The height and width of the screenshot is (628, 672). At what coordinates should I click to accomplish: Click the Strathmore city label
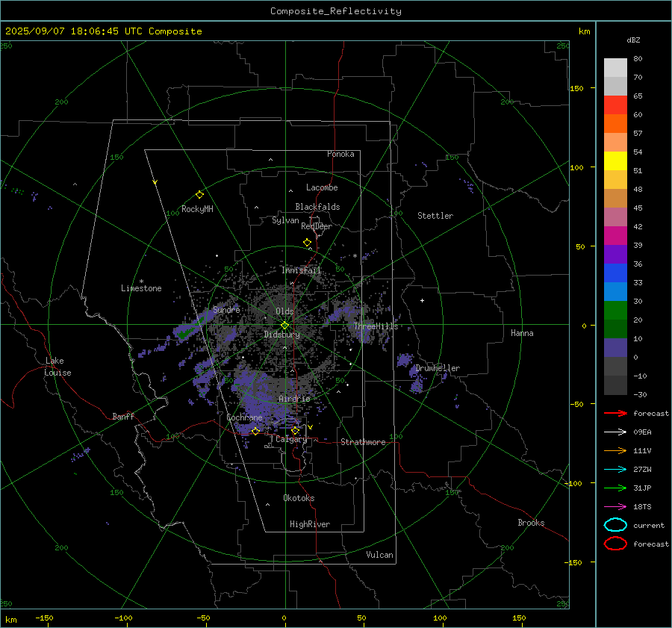pos(363,442)
